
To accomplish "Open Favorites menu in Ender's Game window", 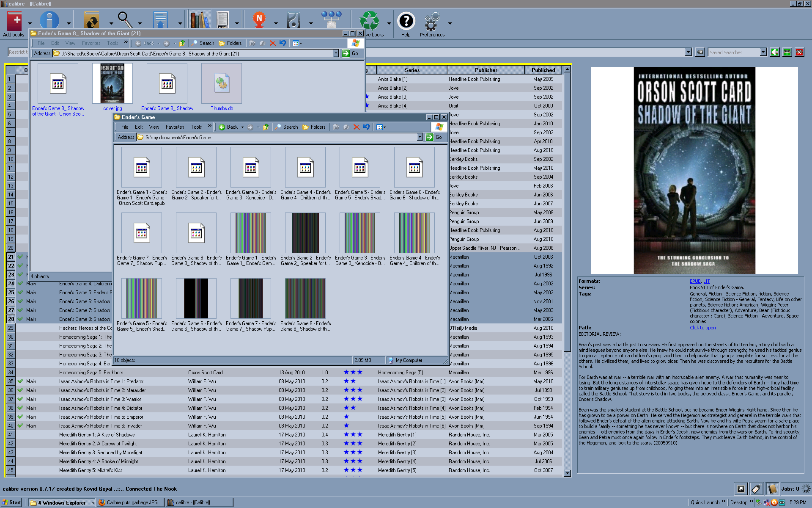I will 175,127.
